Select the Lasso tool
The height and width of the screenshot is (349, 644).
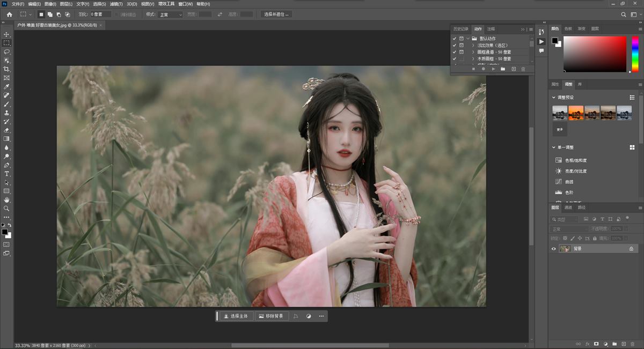point(6,52)
